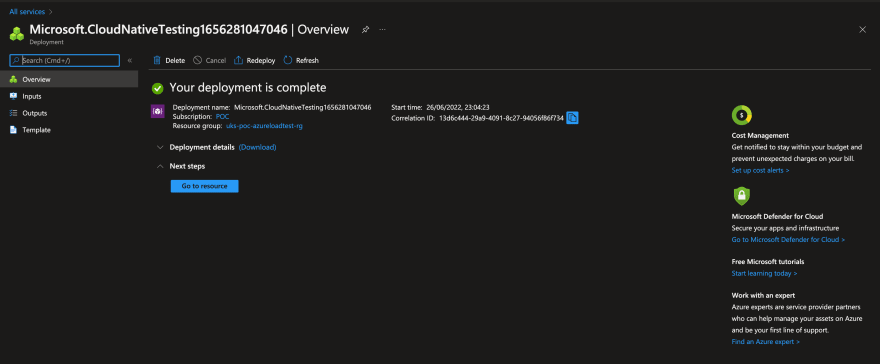Select the Start time value 26/06/2022, 23:04:23
The image size is (880, 364).
tap(458, 107)
